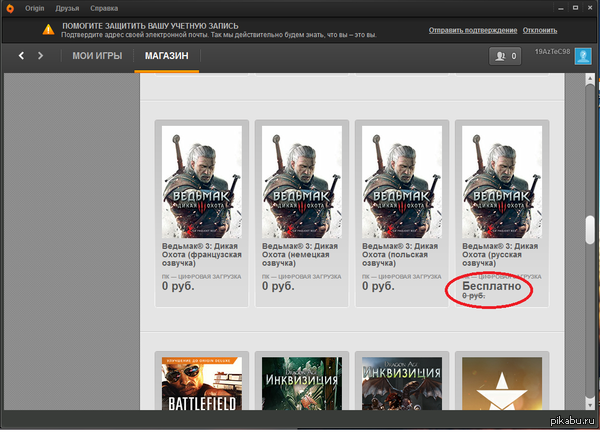Click the Origin logo icon
The height and width of the screenshot is (432, 600).
click(x=10, y=8)
